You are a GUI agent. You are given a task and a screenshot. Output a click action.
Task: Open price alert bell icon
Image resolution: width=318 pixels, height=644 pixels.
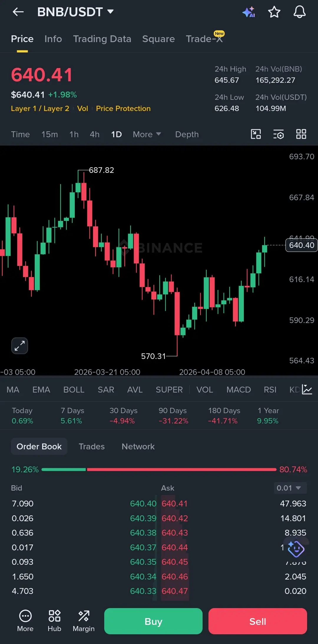[299, 12]
